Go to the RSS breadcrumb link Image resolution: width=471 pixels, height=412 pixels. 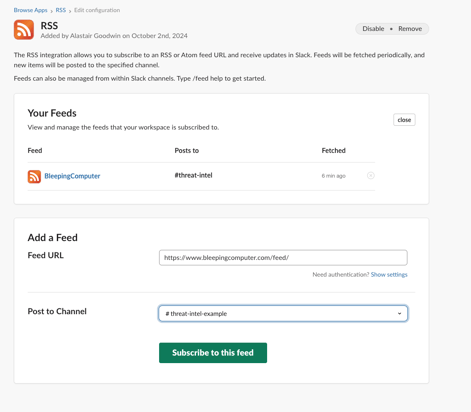[x=60, y=10]
